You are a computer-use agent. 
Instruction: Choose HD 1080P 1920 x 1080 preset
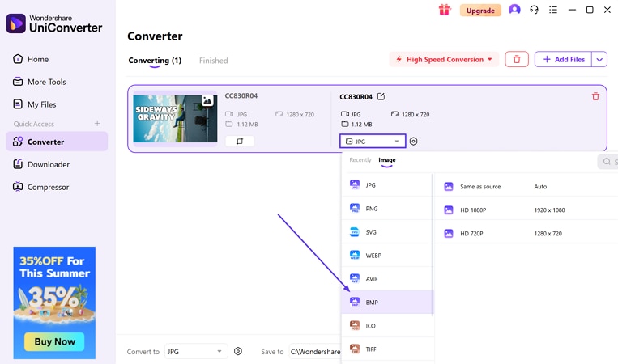526,210
